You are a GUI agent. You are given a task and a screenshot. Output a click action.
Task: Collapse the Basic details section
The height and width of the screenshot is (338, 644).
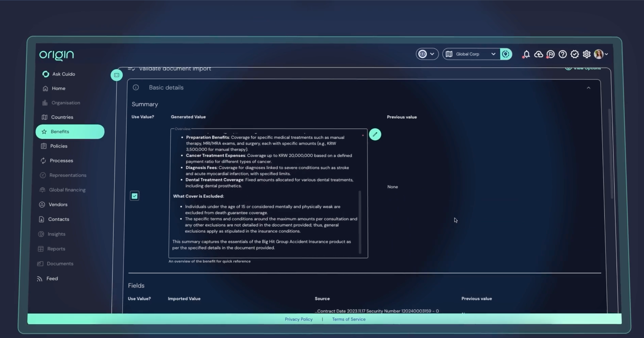coord(589,88)
